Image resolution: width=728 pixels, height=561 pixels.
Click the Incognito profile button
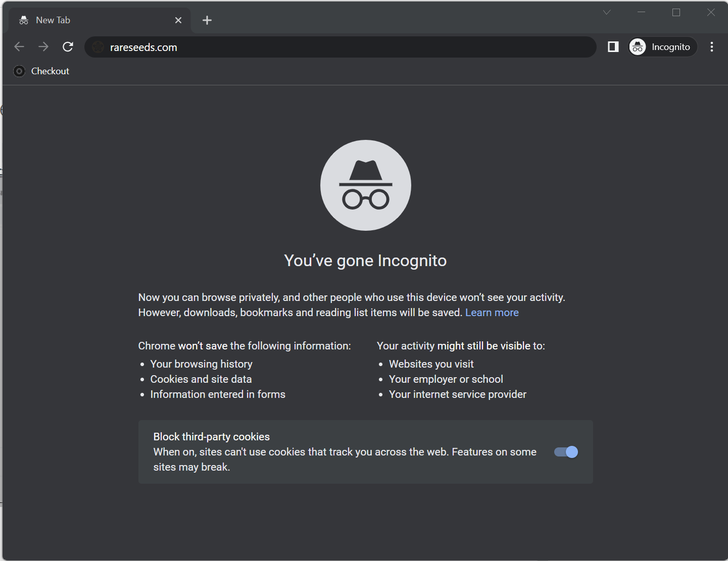(x=663, y=47)
